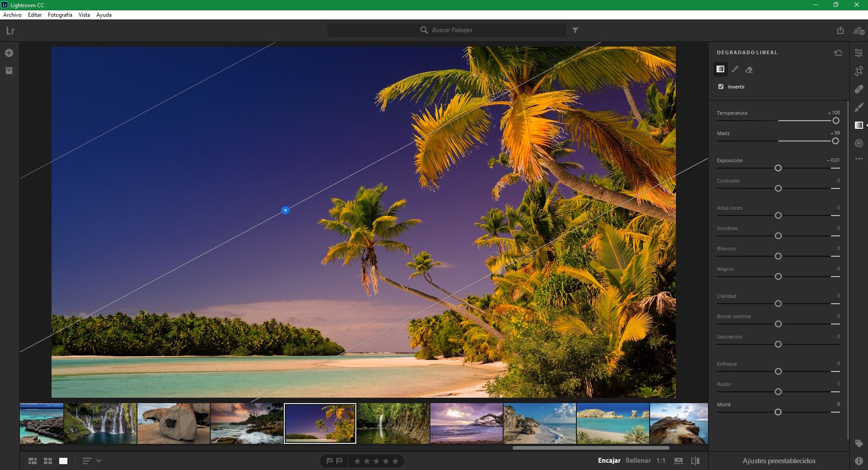Image resolution: width=868 pixels, height=470 pixels.
Task: Open the Archivo menu
Action: pos(12,15)
